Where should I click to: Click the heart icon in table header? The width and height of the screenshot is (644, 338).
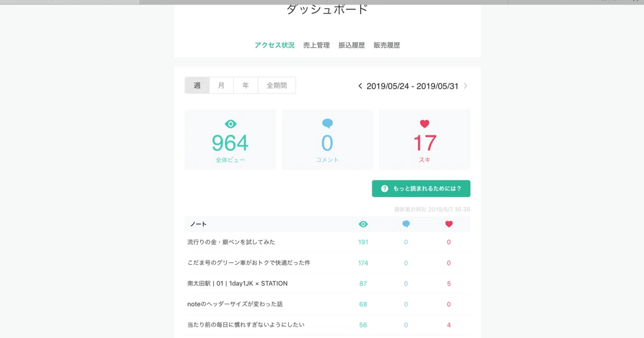click(449, 224)
